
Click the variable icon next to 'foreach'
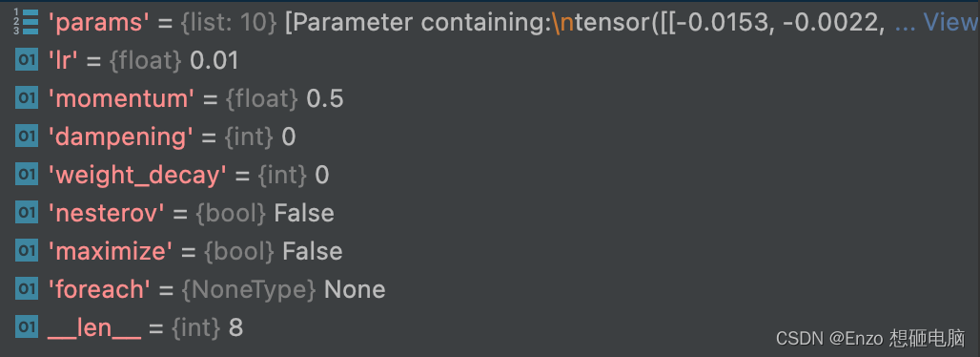(27, 289)
